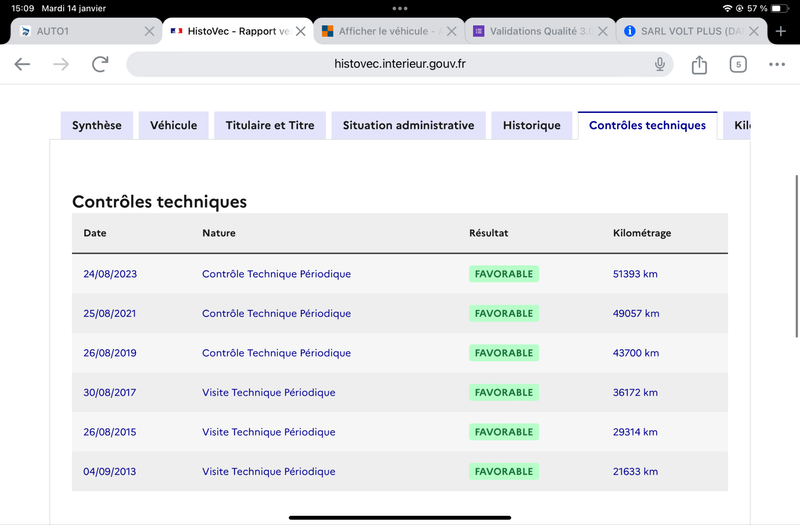This screenshot has height=525, width=800.
Task: Select the Contrôles techniques tab
Action: [647, 126]
